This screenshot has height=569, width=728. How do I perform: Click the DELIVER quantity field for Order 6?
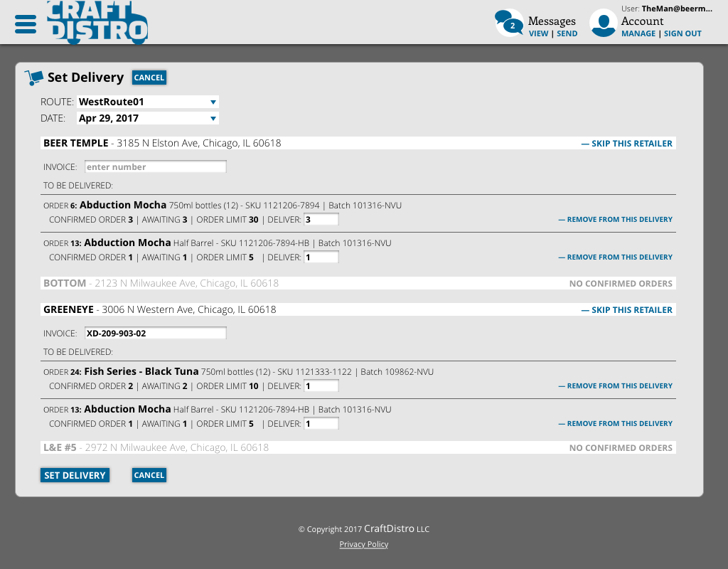[321, 219]
